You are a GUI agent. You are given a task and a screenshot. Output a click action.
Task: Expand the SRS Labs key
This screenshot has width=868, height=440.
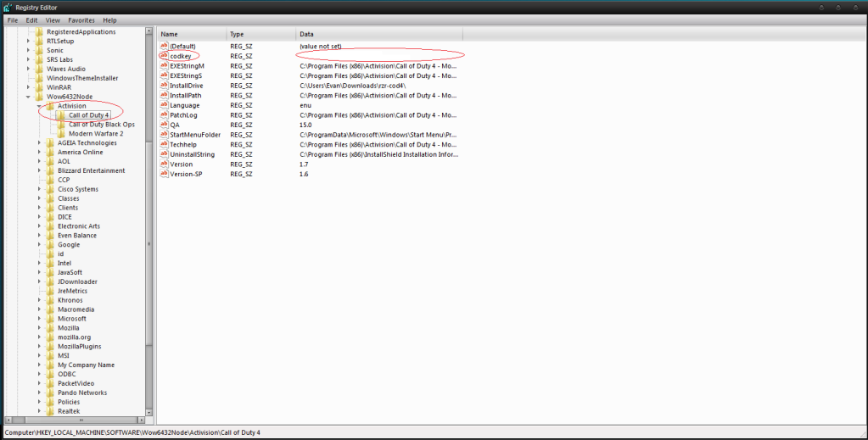(x=28, y=59)
